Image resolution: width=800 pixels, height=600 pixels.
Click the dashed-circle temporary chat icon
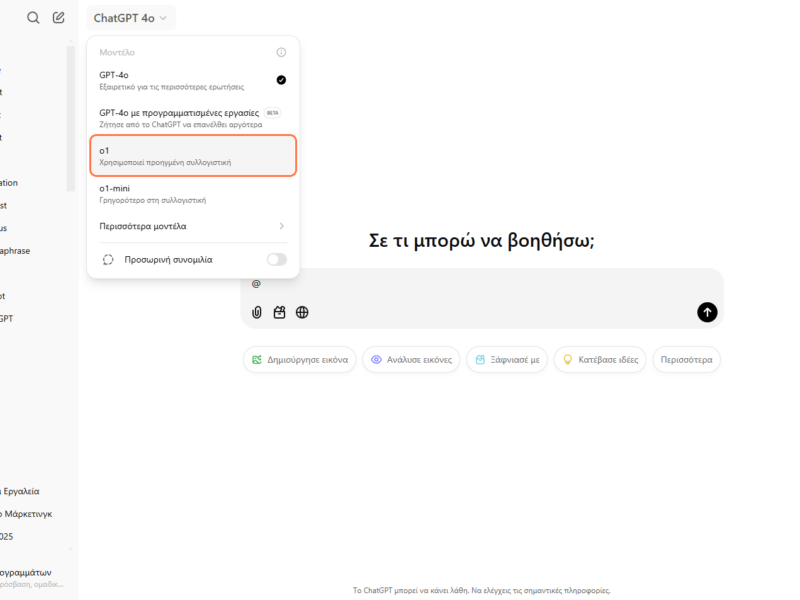(108, 260)
